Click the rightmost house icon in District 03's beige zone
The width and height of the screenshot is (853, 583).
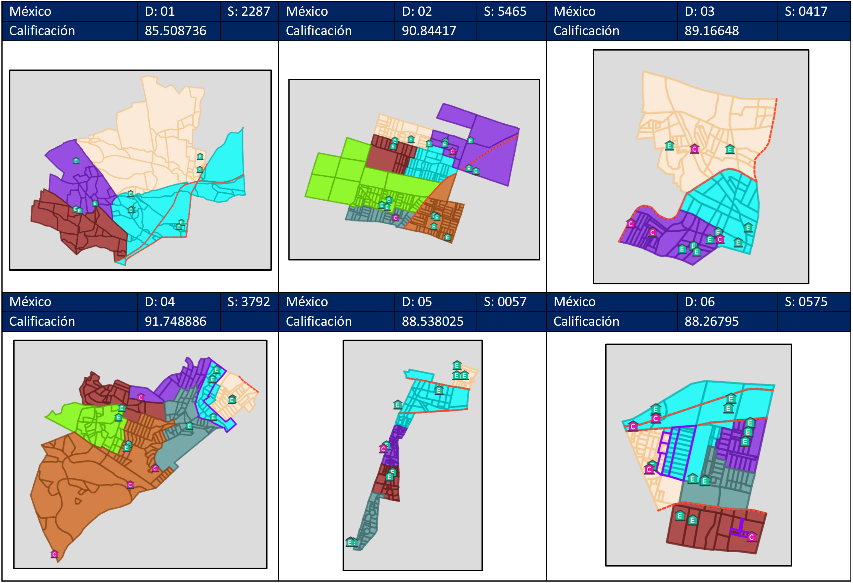[730, 150]
